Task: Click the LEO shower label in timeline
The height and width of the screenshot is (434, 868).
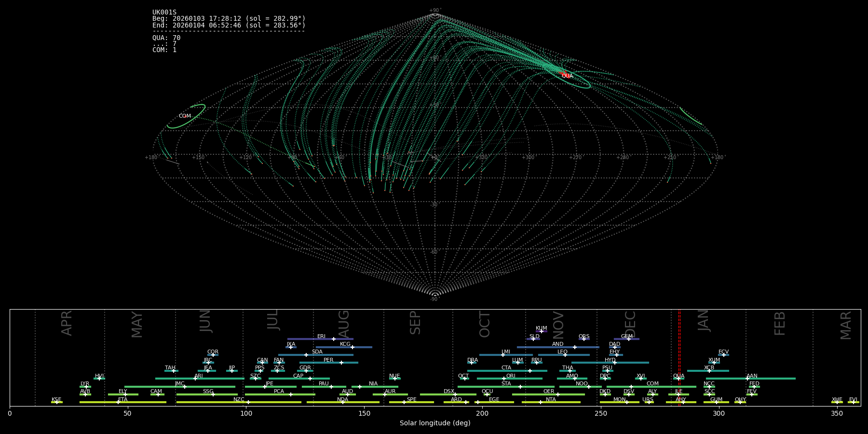Action: pos(562,352)
